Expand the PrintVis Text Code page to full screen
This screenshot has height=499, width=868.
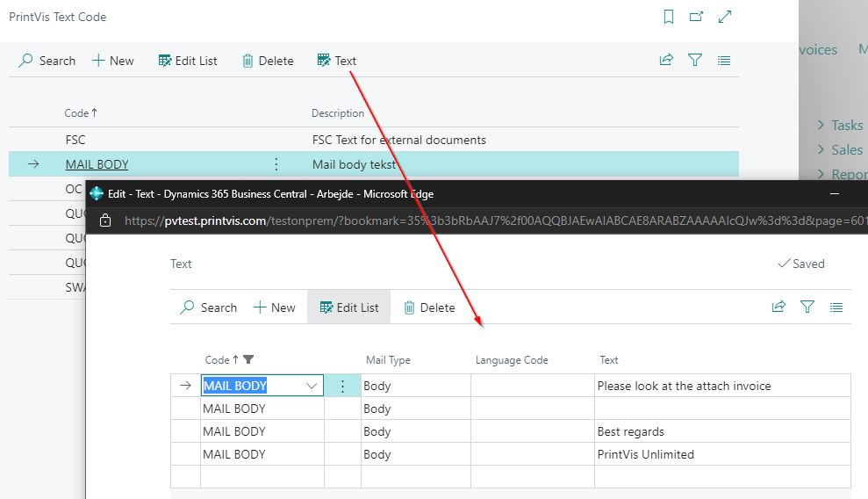tap(725, 17)
